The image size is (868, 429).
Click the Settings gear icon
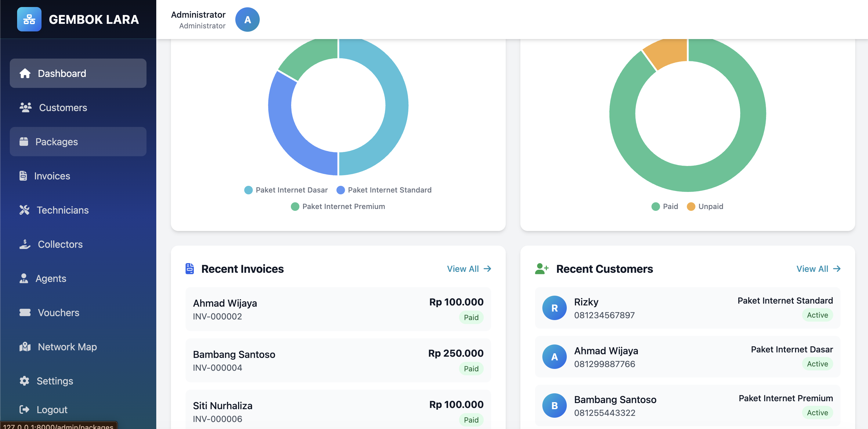point(24,381)
